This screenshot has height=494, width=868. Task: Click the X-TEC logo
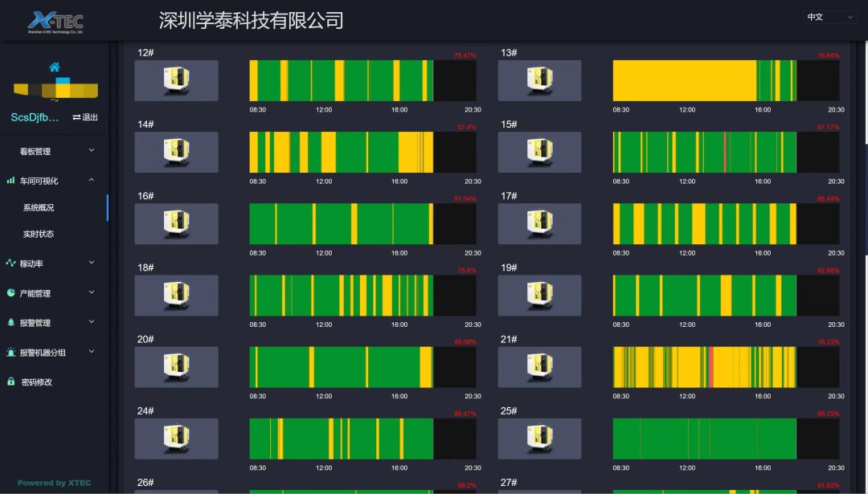(55, 22)
